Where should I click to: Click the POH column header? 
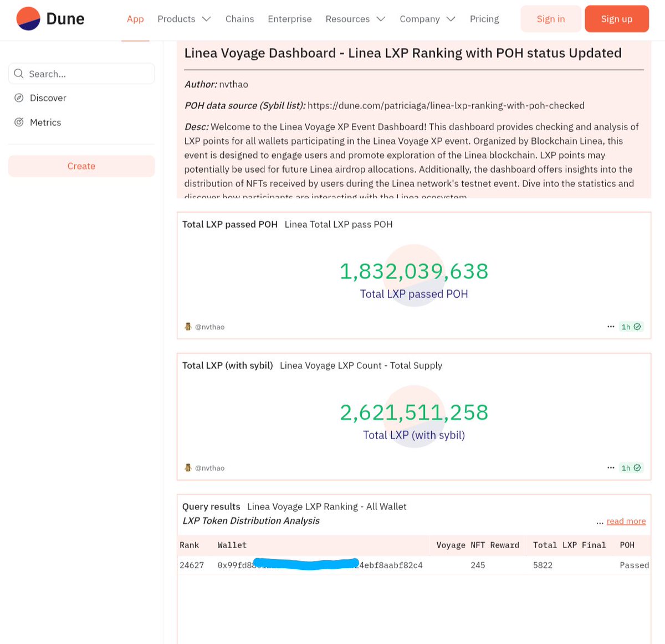click(627, 545)
